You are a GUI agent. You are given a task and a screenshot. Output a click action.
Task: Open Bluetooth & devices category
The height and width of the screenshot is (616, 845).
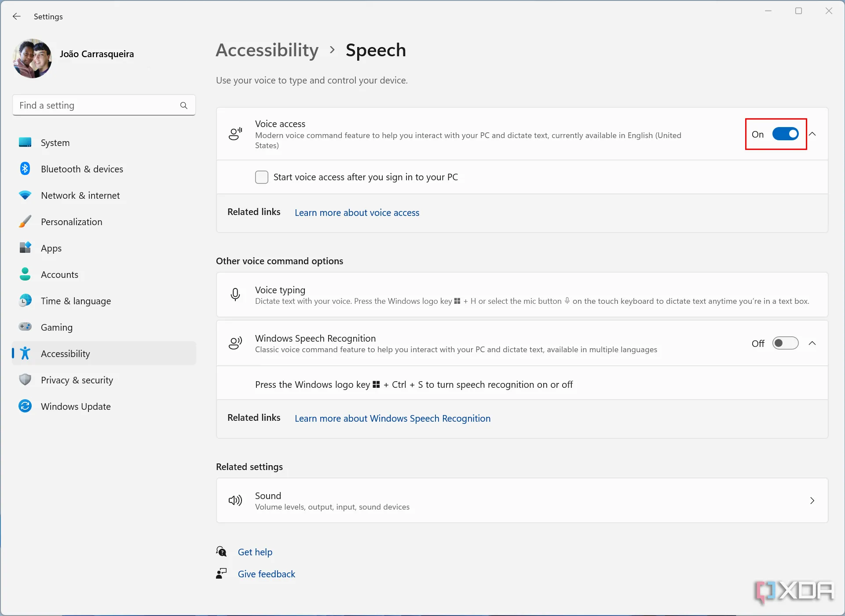[104, 169]
